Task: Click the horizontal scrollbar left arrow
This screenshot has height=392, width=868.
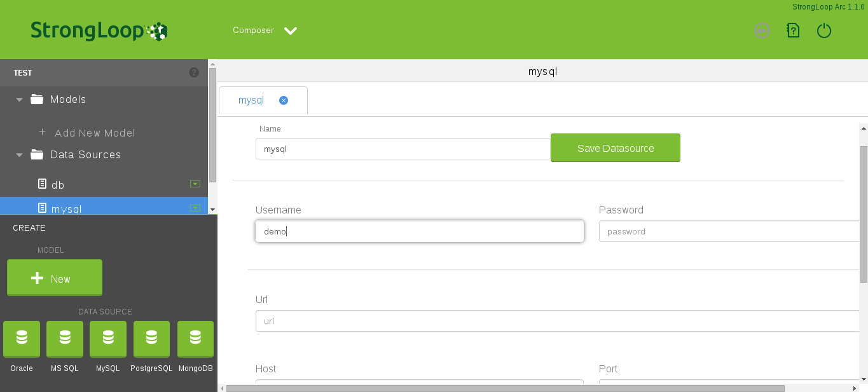Action: (222, 388)
